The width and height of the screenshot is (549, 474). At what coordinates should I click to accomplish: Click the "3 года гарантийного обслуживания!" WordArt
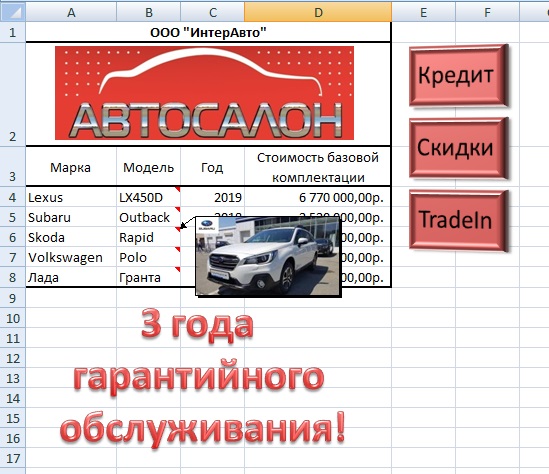pos(202,377)
